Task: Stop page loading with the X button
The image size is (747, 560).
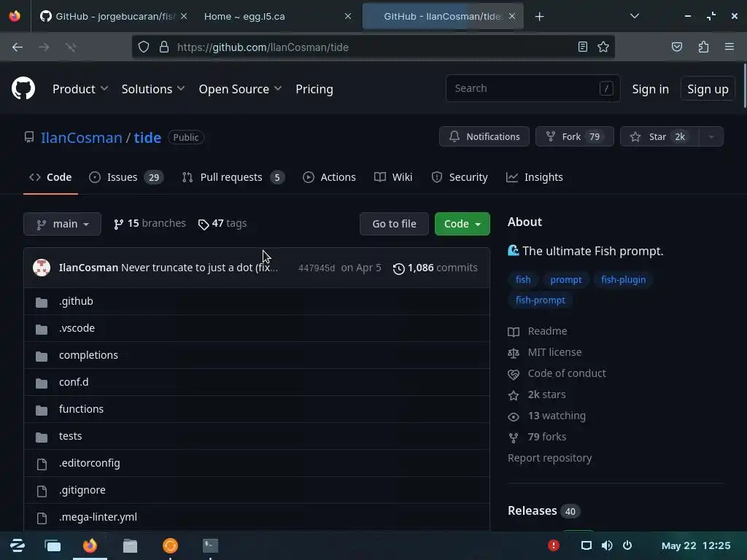Action: 71,47
